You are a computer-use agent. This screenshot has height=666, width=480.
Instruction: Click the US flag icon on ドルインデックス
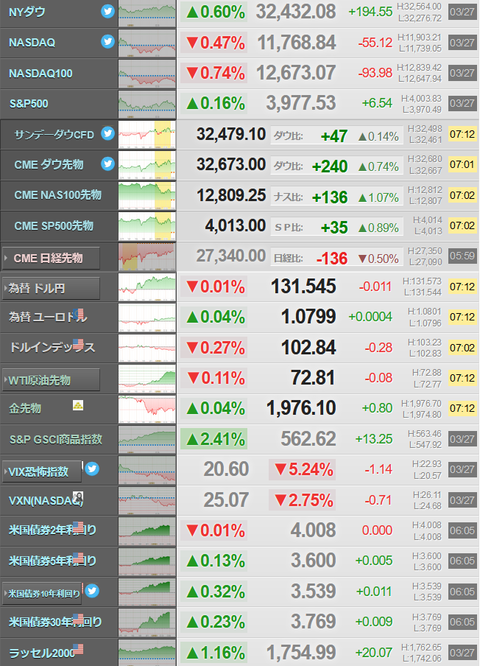tap(78, 344)
